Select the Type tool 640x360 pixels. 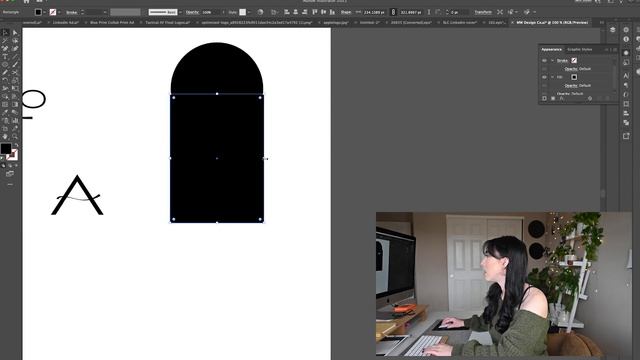pyautogui.click(x=5, y=56)
